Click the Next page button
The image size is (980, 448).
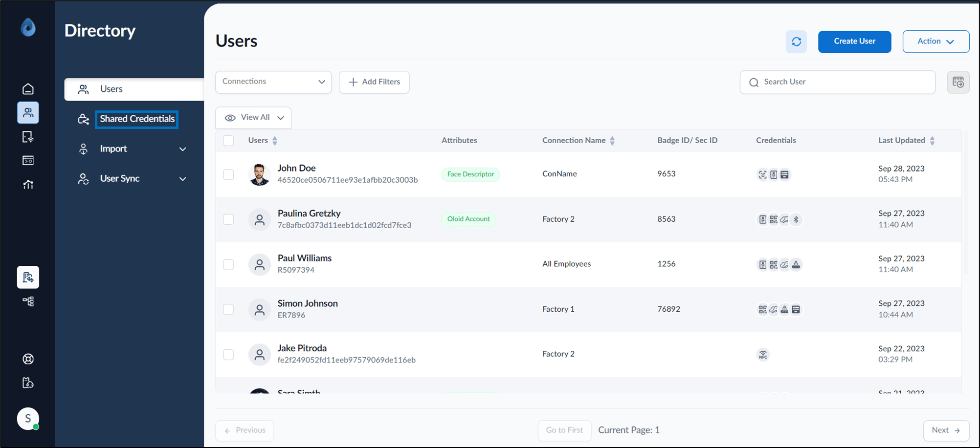[x=946, y=430]
